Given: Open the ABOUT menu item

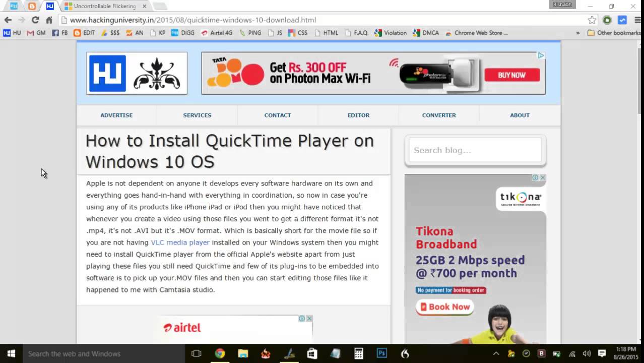Looking at the screenshot, I should 520,115.
